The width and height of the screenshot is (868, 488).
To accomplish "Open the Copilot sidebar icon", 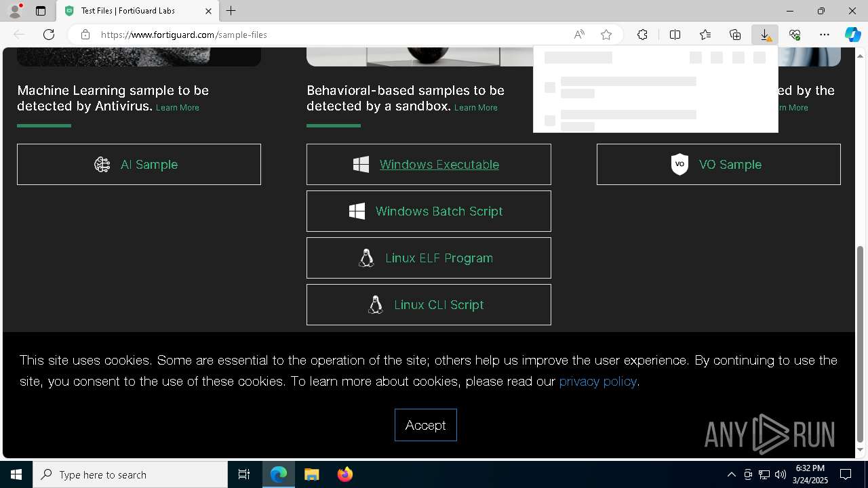I will point(852,35).
